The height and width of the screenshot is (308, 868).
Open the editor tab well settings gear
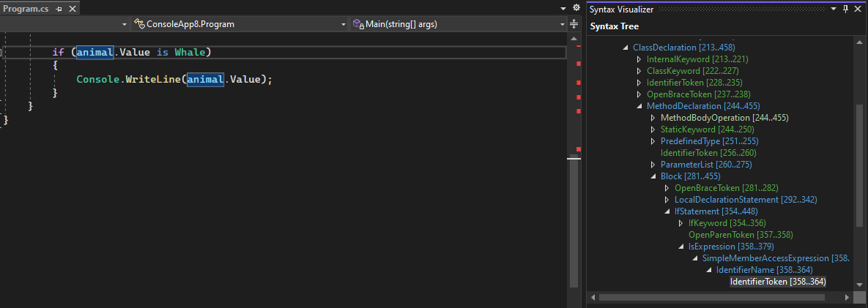click(x=576, y=8)
